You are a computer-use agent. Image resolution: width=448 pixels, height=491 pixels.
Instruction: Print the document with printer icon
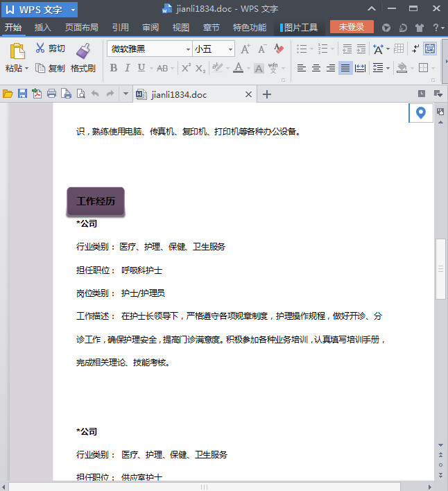click(x=51, y=94)
